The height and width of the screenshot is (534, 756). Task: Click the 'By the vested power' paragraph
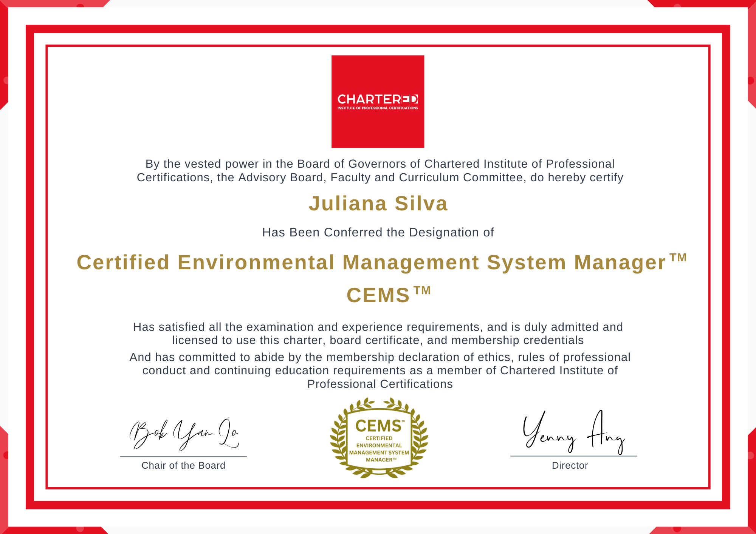pos(380,171)
